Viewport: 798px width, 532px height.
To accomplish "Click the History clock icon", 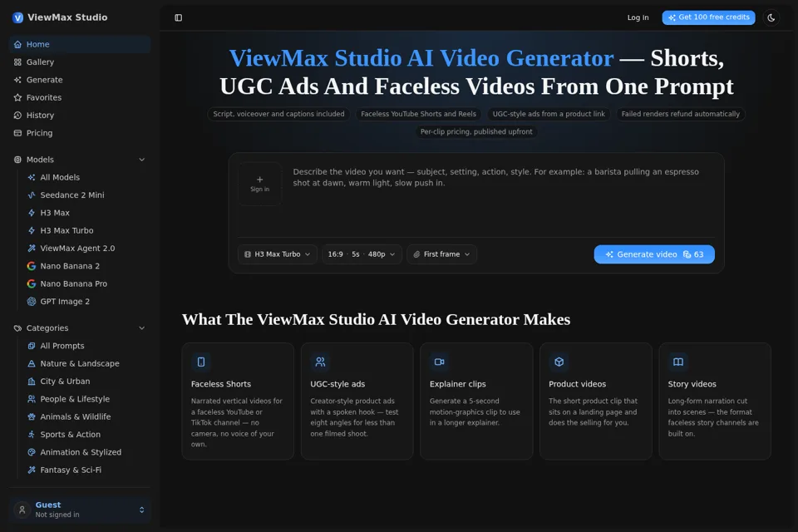I will pyautogui.click(x=17, y=115).
